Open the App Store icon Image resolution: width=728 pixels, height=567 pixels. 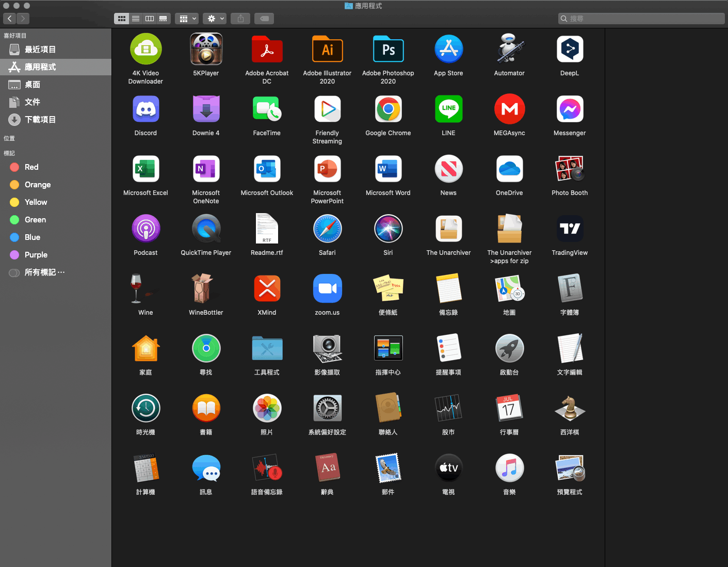448,49
